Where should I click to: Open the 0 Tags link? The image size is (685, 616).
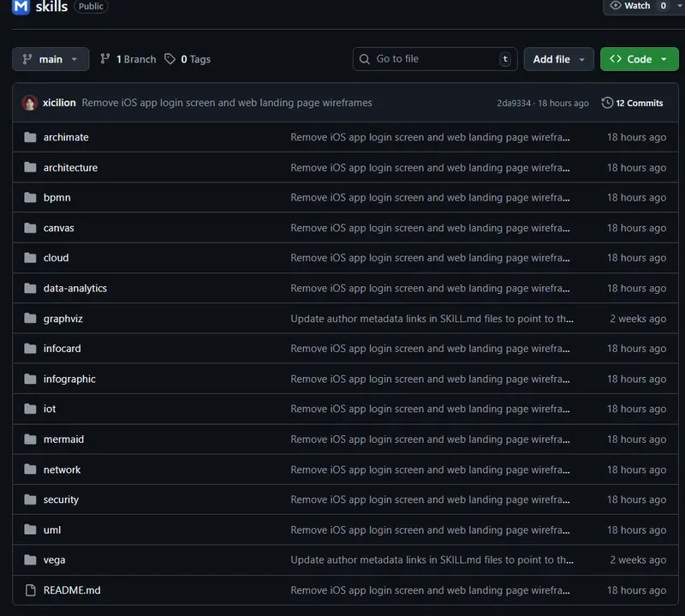(188, 59)
